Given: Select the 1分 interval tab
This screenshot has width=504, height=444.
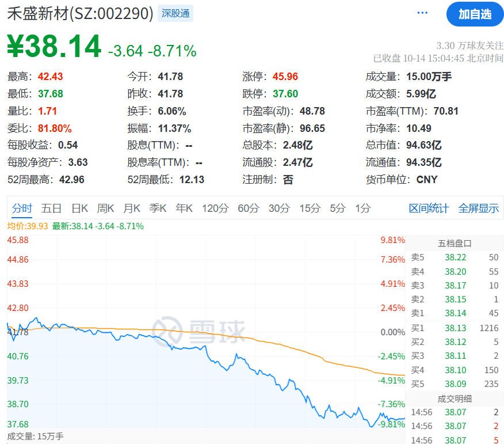Looking at the screenshot, I should 362,208.
